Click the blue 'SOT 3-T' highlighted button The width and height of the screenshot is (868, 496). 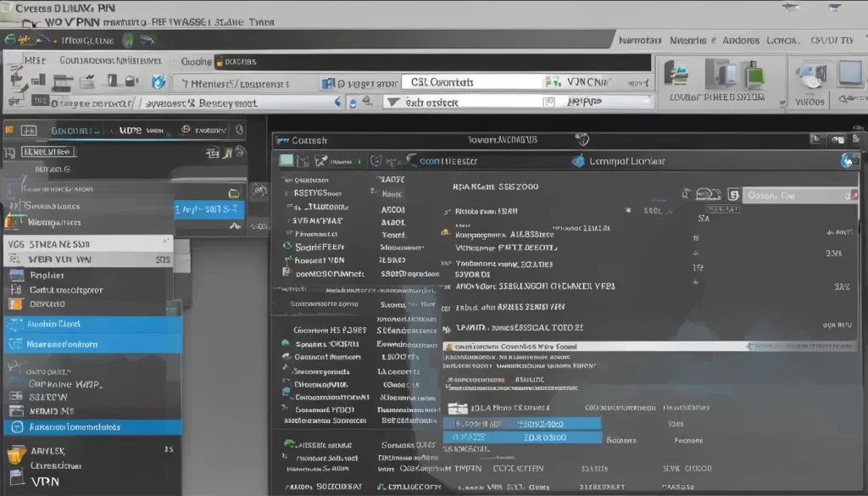coord(209,209)
